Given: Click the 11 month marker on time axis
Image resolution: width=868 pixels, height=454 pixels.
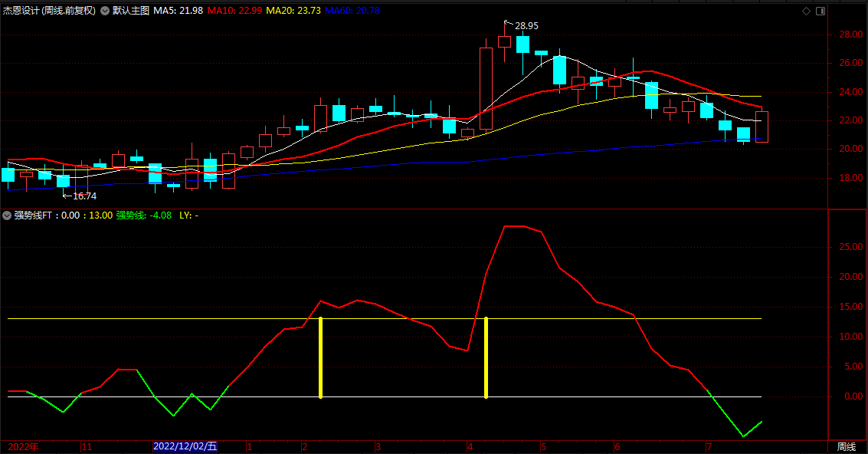Looking at the screenshot, I should pos(87,447).
